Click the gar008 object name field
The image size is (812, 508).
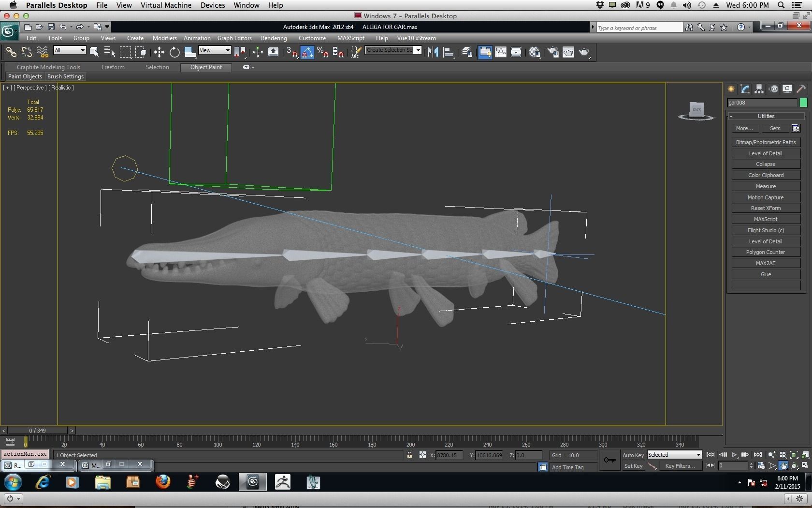point(762,103)
